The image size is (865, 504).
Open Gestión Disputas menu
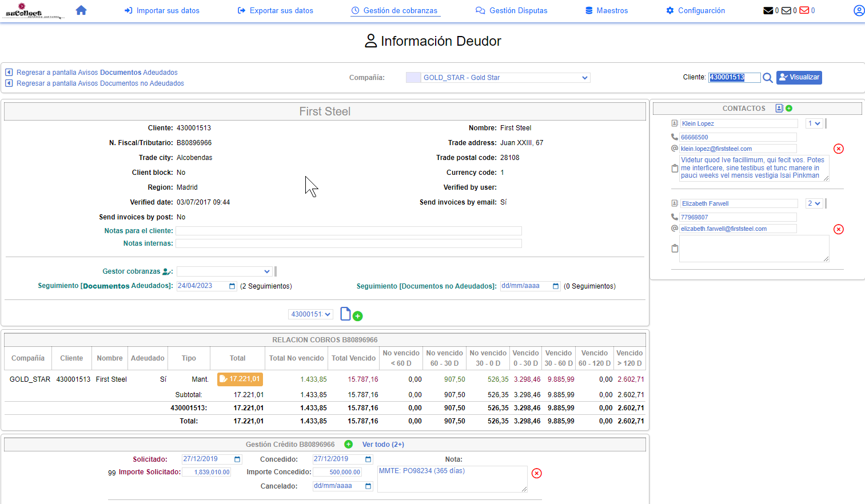tap(512, 10)
